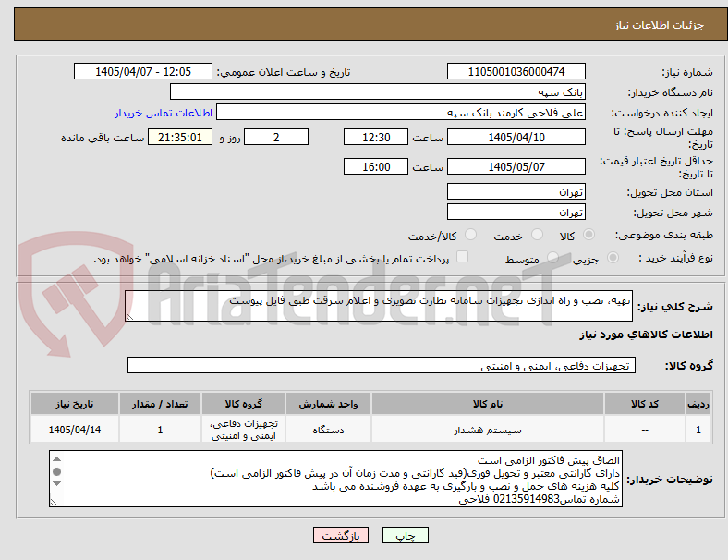Image resolution: width=728 pixels, height=560 pixels.
Task: Click the resize handle of description box
Action: click(x=129, y=317)
